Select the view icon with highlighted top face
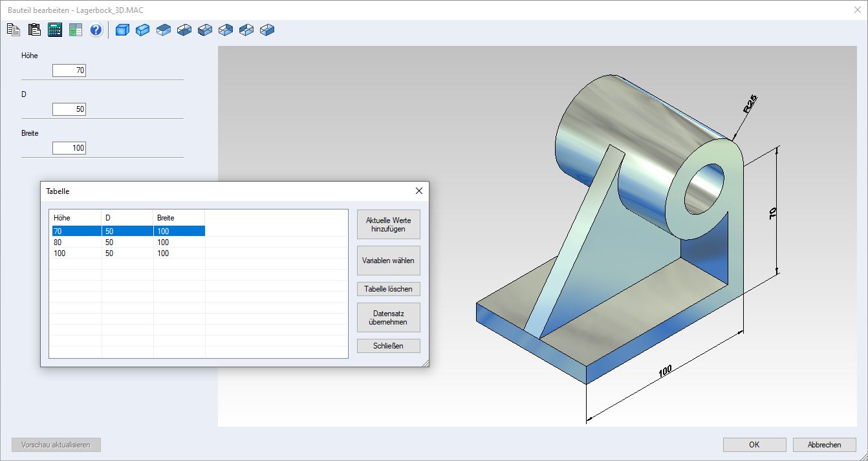The height and width of the screenshot is (461, 868). coord(164,30)
